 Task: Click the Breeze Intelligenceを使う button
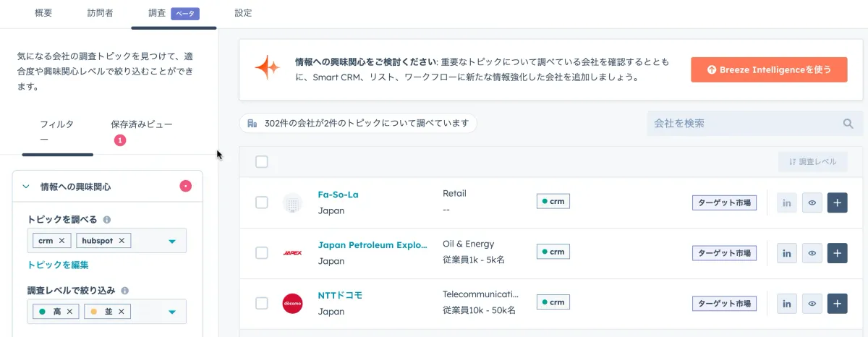(768, 69)
